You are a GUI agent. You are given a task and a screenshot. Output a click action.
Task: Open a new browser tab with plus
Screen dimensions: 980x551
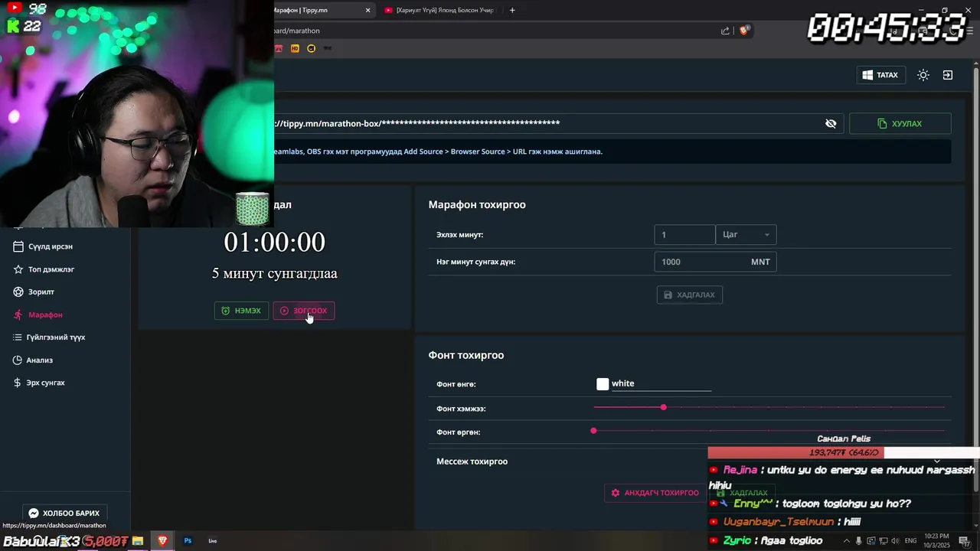pyautogui.click(x=512, y=10)
